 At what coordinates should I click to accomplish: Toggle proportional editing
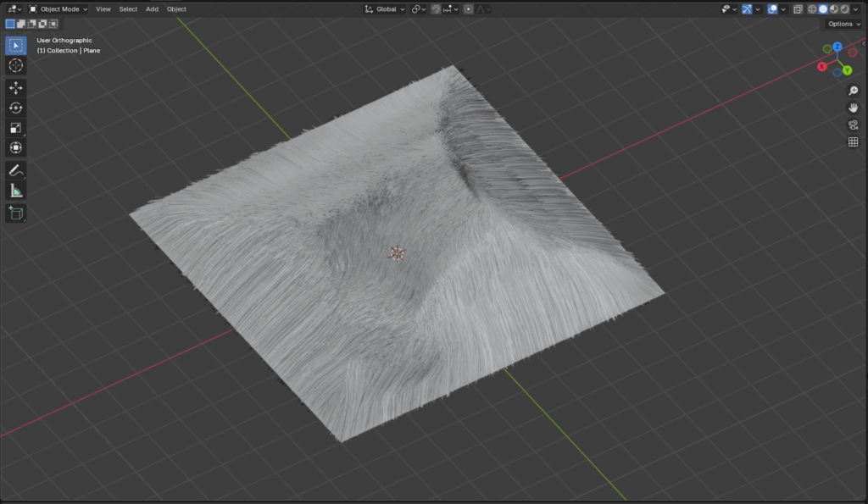tap(468, 8)
